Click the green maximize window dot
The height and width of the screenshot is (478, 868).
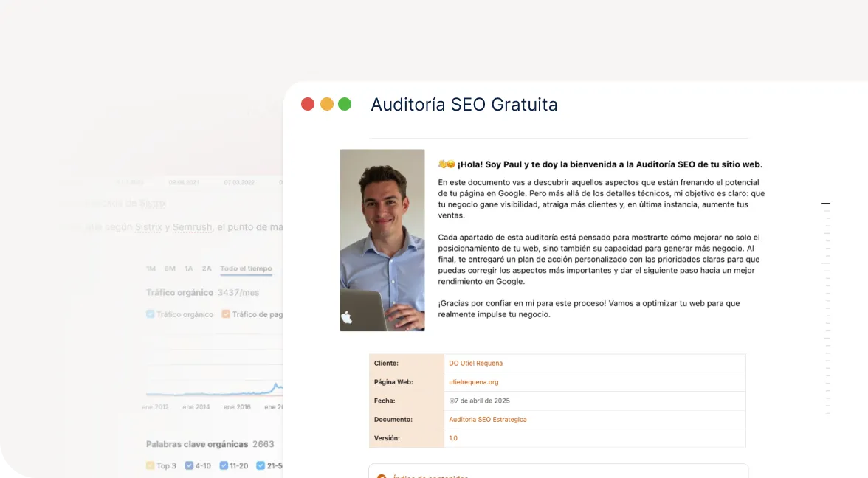point(345,104)
